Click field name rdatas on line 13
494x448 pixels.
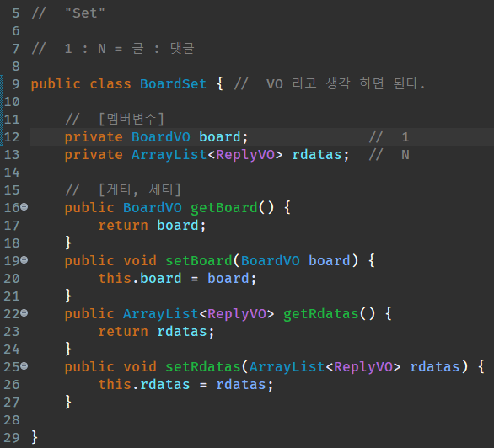click(x=317, y=155)
